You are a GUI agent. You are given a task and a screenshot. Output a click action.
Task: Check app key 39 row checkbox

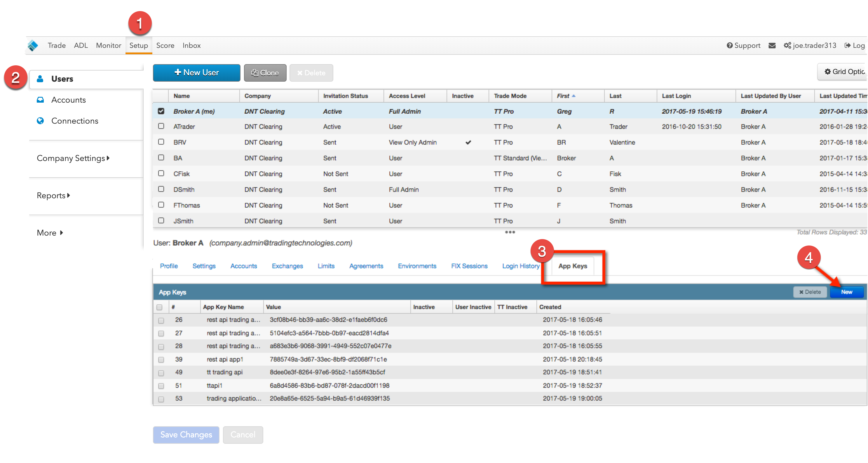click(x=161, y=360)
